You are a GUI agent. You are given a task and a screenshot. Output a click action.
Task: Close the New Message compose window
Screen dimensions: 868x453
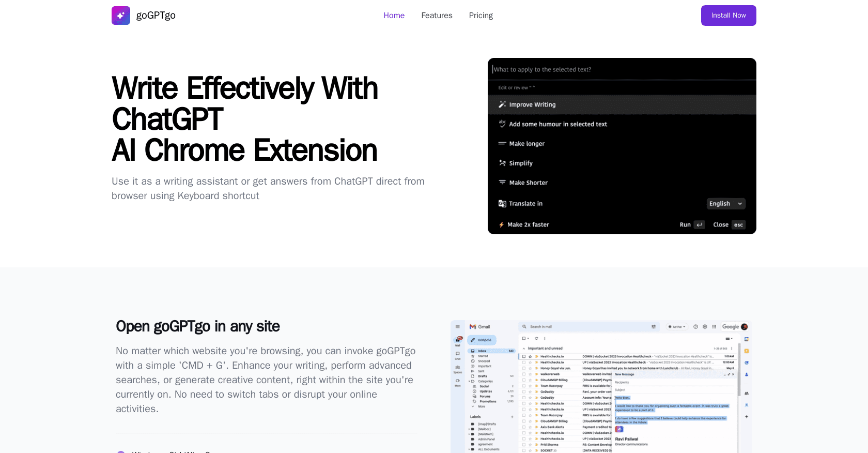(733, 374)
